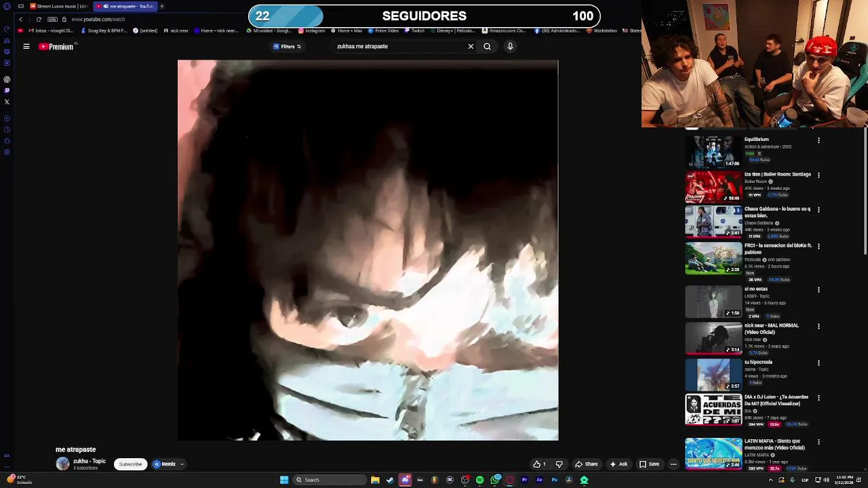
Task: Open Song Key & BPM bookmark
Action: point(104,30)
